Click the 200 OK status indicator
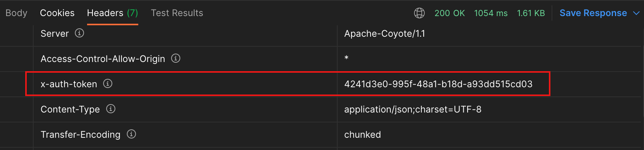Screen dimensions: 644x150 [450, 13]
